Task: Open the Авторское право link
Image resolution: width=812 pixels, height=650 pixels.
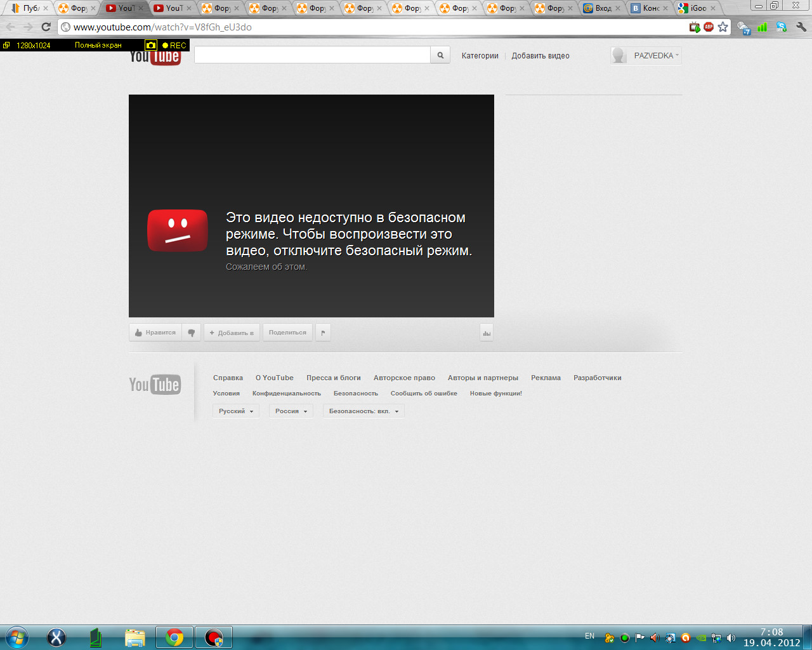Action: (x=404, y=378)
